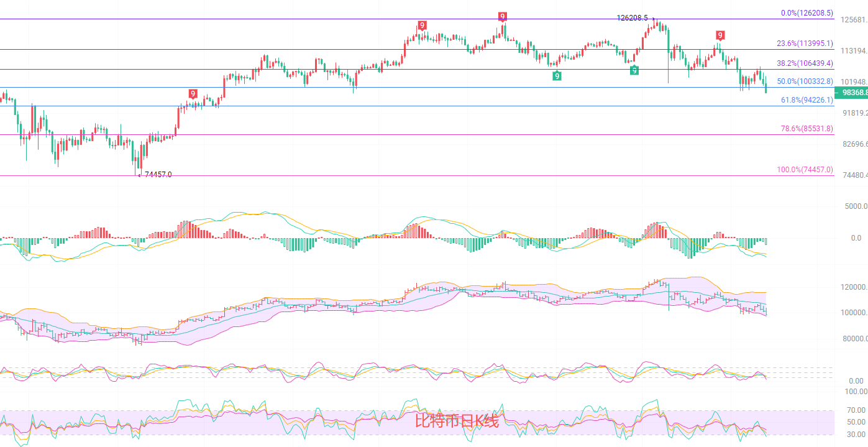Select the left green 9 marker

click(x=557, y=76)
